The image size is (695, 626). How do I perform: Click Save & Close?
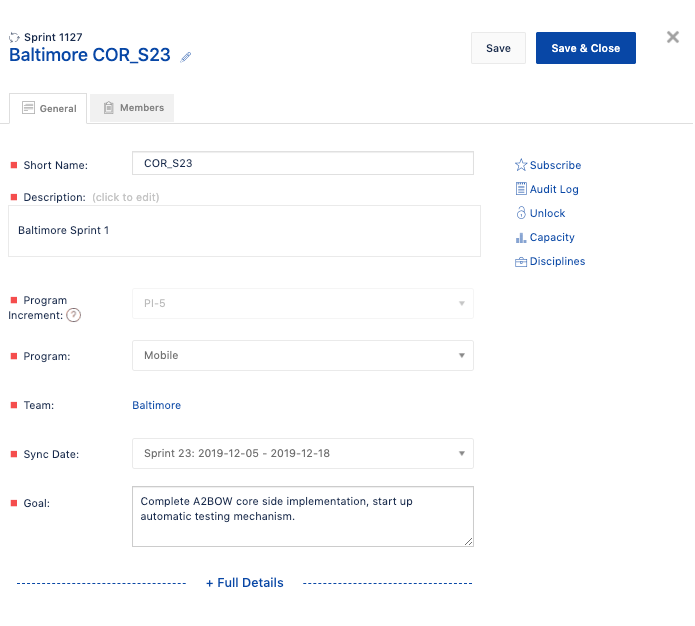[586, 48]
